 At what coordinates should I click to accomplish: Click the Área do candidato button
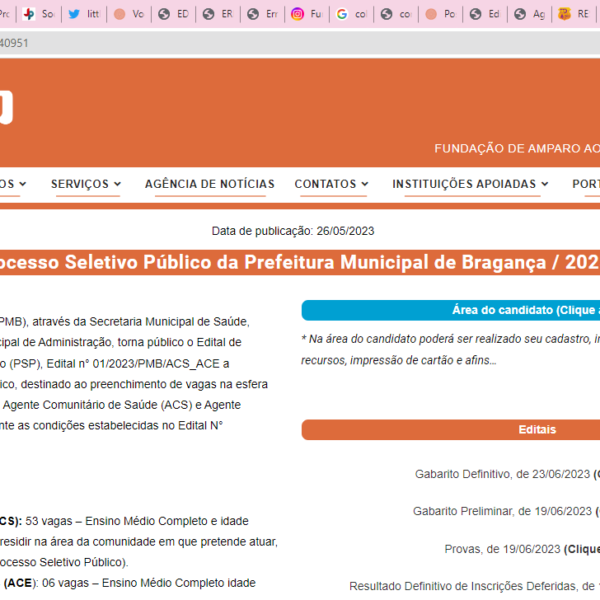tap(451, 310)
